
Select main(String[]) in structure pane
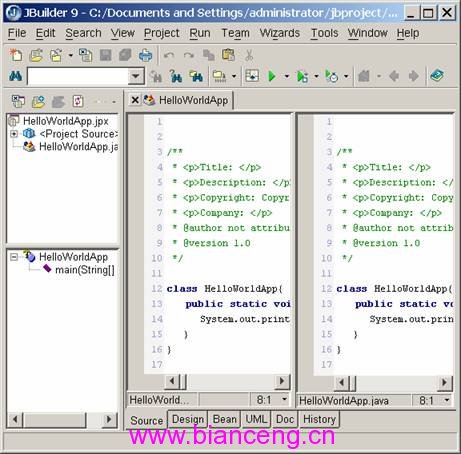[85, 270]
